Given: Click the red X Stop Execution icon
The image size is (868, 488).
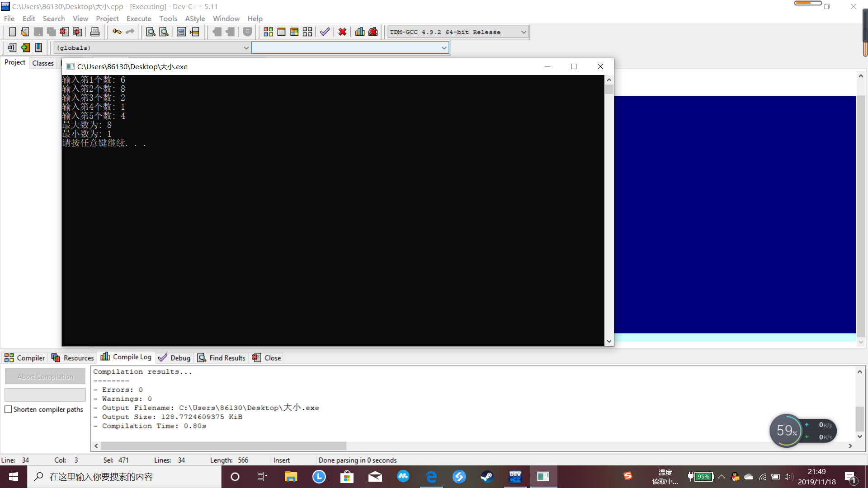Looking at the screenshot, I should (x=342, y=32).
